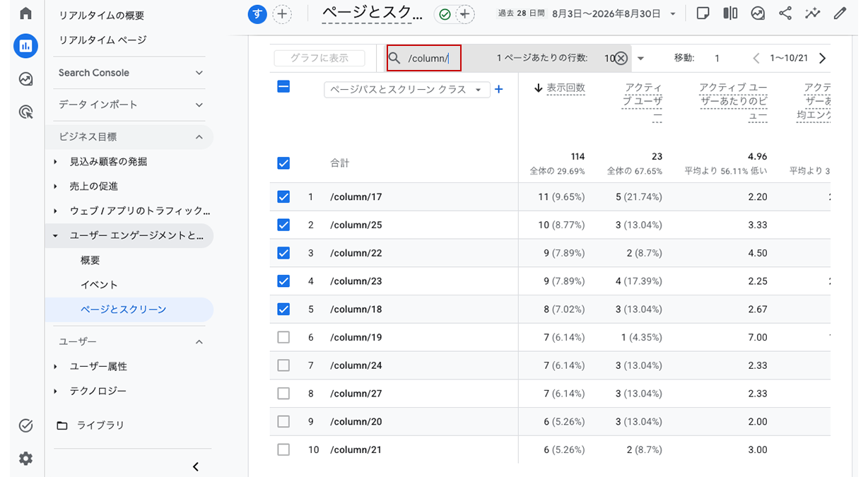
Task: Open the note icon in the report toolbar
Action: click(x=703, y=13)
